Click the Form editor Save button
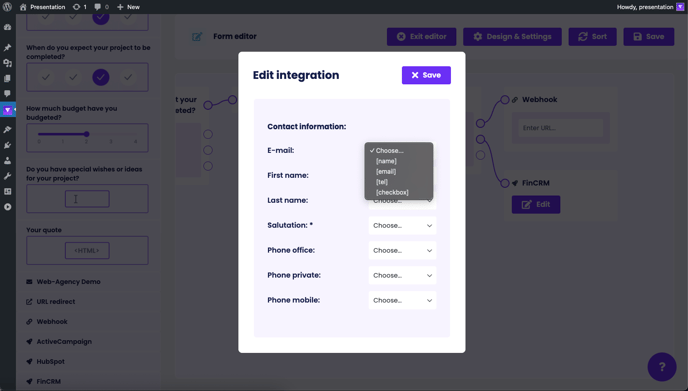The image size is (688, 391). click(x=649, y=37)
